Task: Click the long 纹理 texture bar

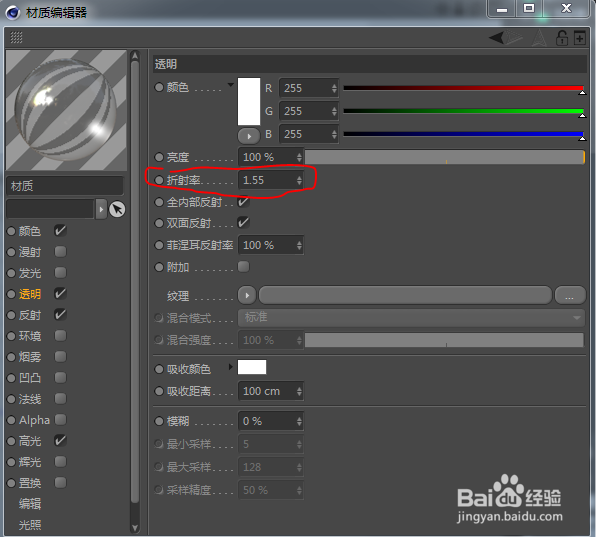Action: pos(405,295)
